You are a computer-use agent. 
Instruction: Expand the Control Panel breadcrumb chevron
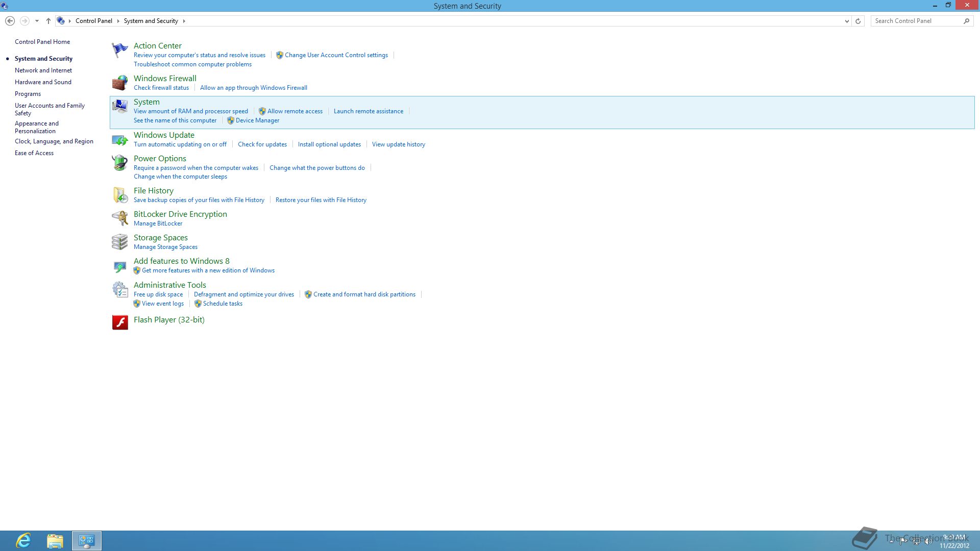(118, 21)
